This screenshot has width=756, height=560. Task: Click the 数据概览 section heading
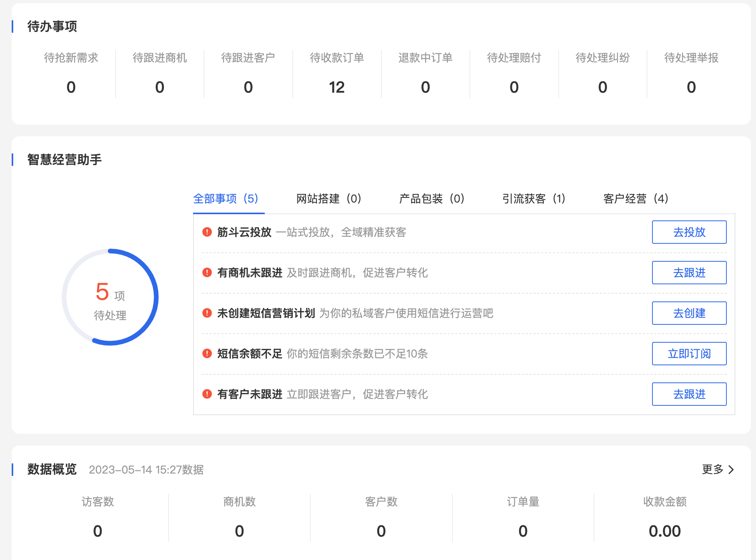(x=52, y=469)
